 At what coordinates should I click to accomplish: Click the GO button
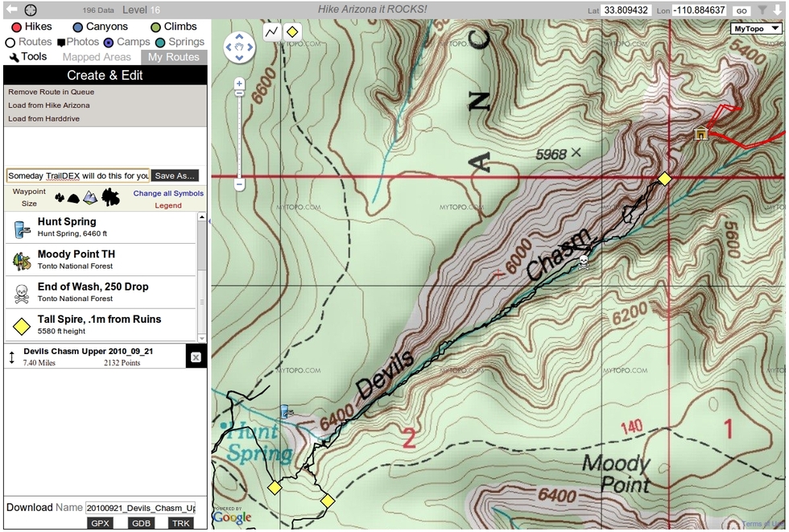pos(741,10)
